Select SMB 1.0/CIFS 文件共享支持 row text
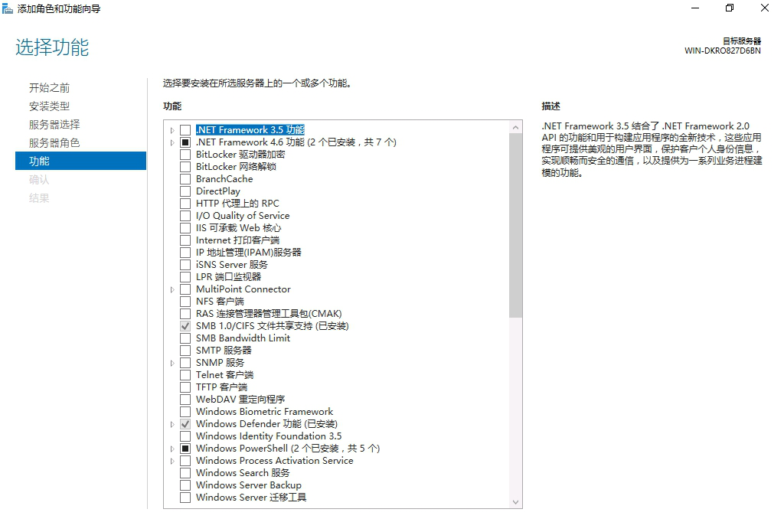Image resolution: width=784 pixels, height=532 pixels. coord(272,326)
